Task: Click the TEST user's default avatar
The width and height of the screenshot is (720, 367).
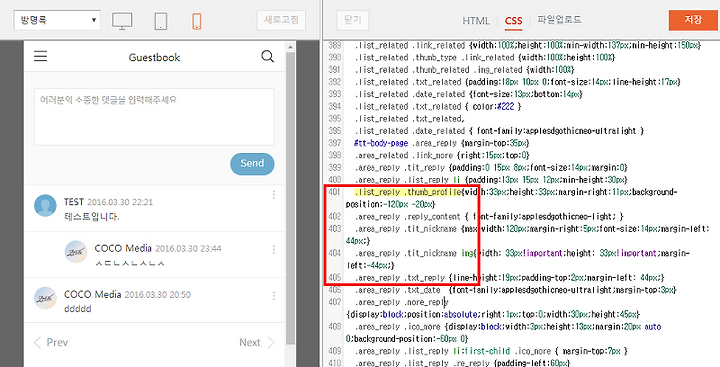Action: 45,205
